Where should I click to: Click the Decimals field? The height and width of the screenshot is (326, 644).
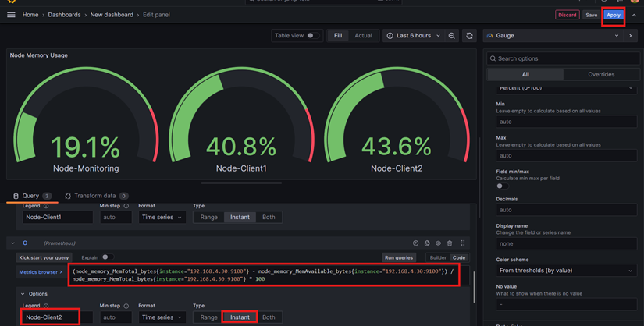coord(567,210)
